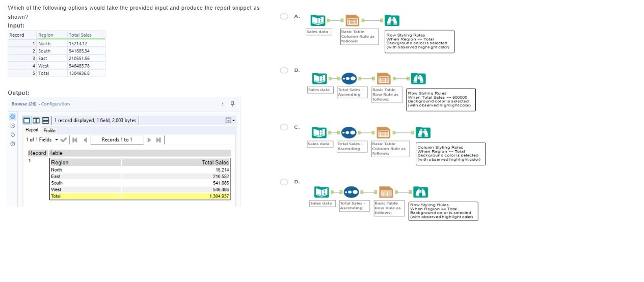The image size is (644, 282).
Task: Select answer option C
Action: (285, 127)
